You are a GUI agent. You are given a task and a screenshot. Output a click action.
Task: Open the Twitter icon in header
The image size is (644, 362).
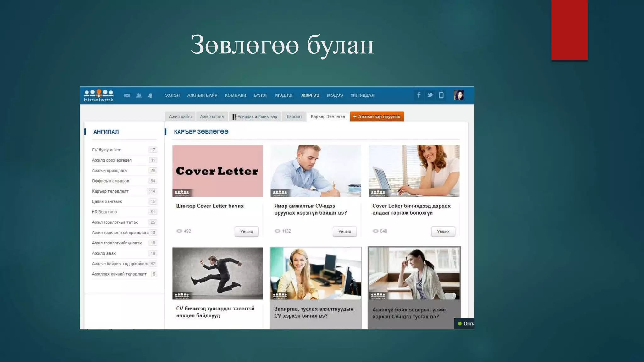tap(430, 95)
